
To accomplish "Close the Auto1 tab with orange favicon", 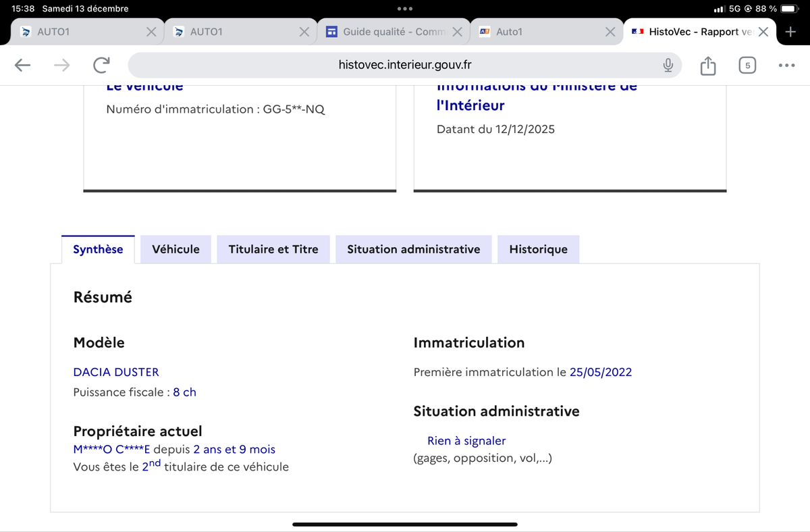I will point(610,32).
